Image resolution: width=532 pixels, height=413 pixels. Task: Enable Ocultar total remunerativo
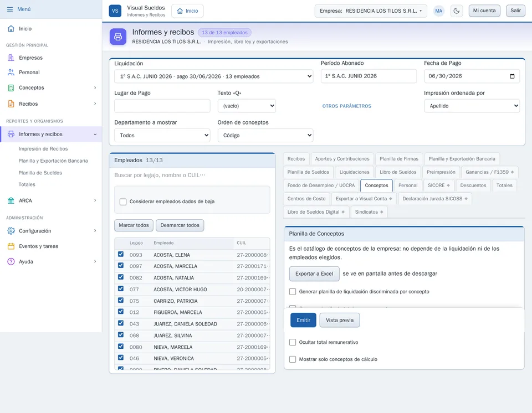point(293,342)
